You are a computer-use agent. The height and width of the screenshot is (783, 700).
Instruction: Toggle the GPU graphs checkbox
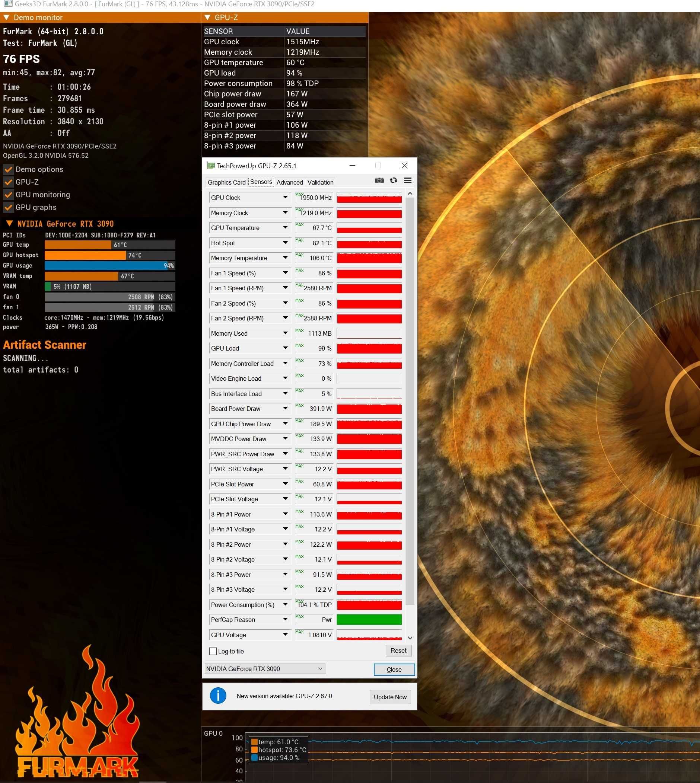pos(8,207)
